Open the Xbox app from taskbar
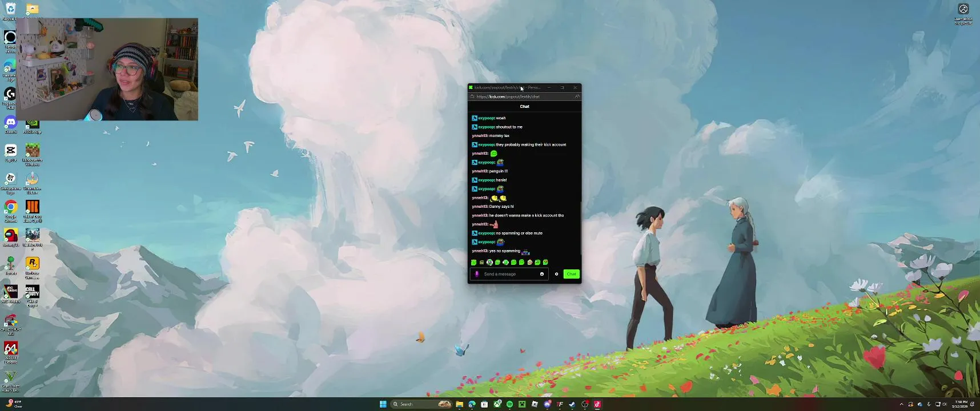Image resolution: width=980 pixels, height=411 pixels. click(x=497, y=404)
